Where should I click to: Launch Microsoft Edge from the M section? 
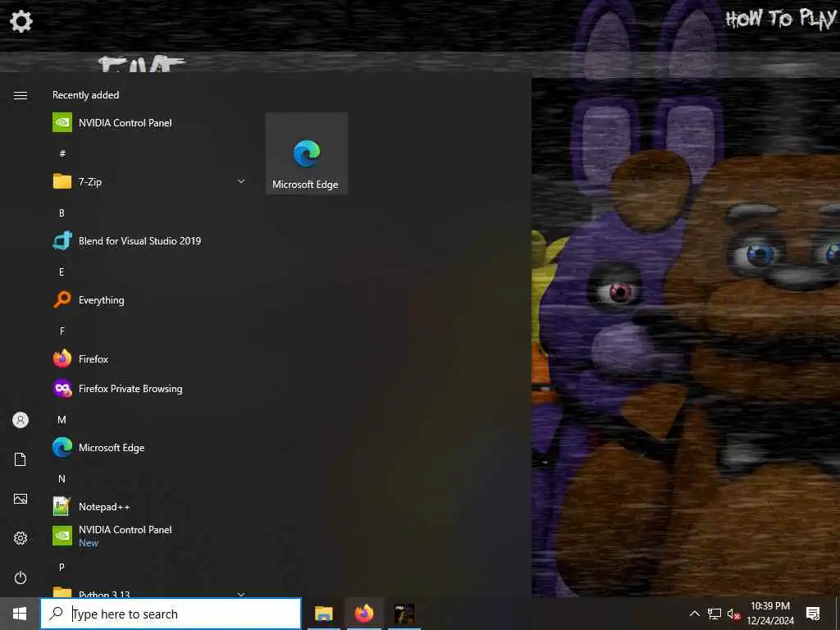[150, 447]
